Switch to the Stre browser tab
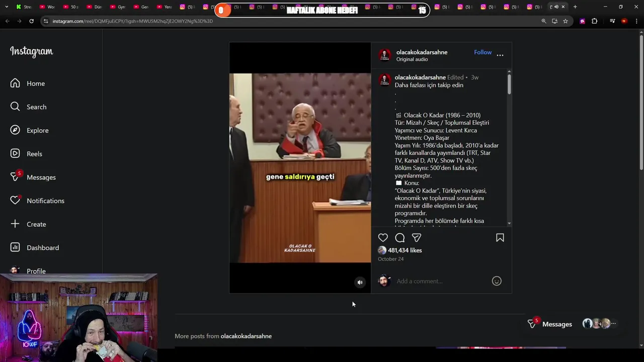This screenshot has width=644, height=362. [x=23, y=7]
